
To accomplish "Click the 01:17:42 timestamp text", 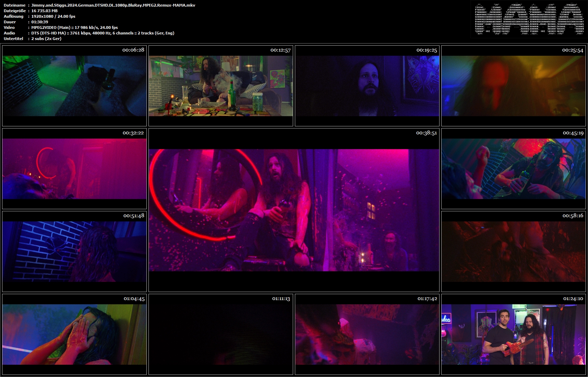I will coord(427,299).
